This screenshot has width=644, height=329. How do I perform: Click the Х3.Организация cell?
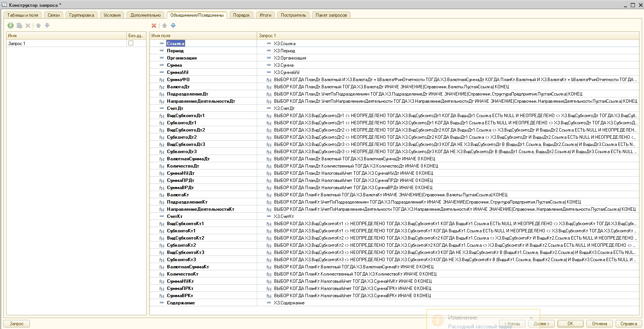(x=290, y=58)
